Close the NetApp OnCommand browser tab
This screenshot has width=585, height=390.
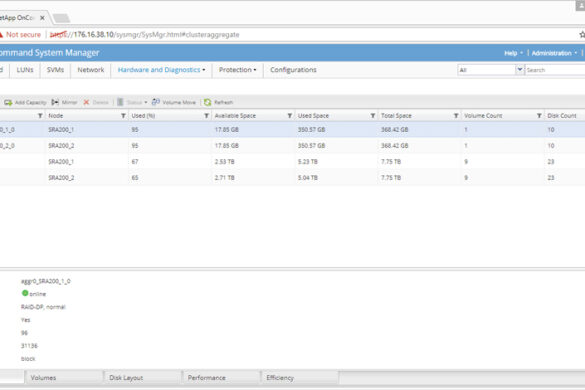tap(42, 18)
